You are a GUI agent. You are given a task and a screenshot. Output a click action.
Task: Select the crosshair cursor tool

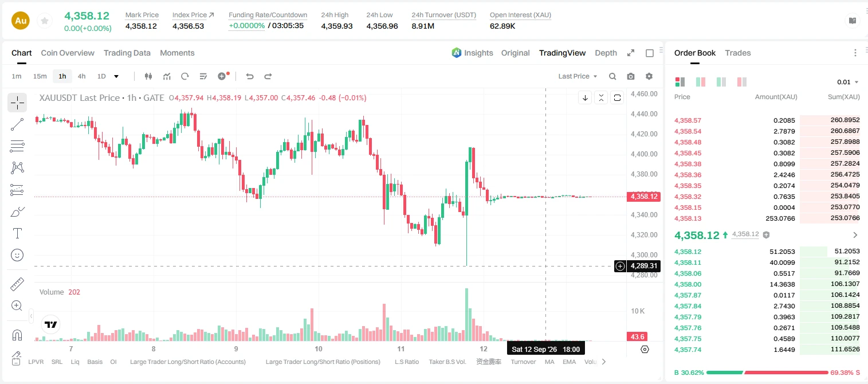click(x=17, y=103)
